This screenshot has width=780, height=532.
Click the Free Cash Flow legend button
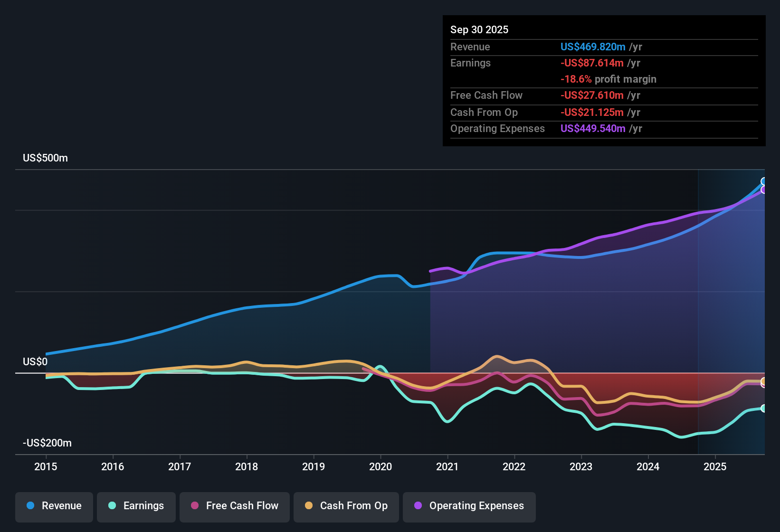[234, 506]
